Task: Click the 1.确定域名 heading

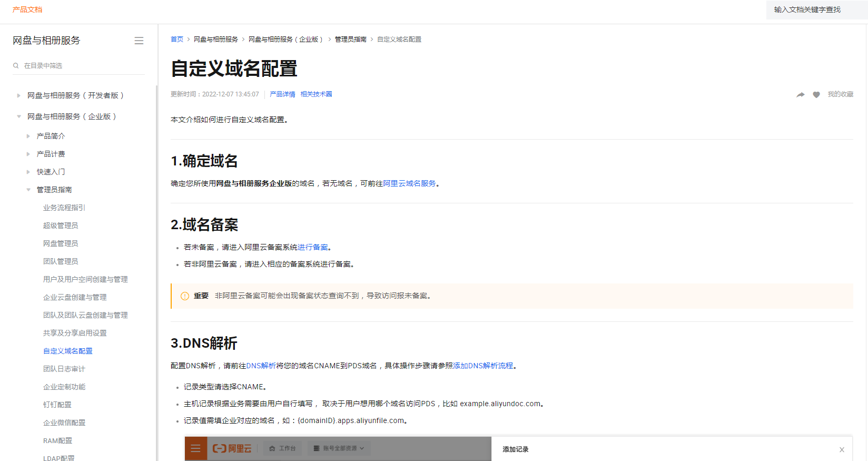Action: [204, 161]
